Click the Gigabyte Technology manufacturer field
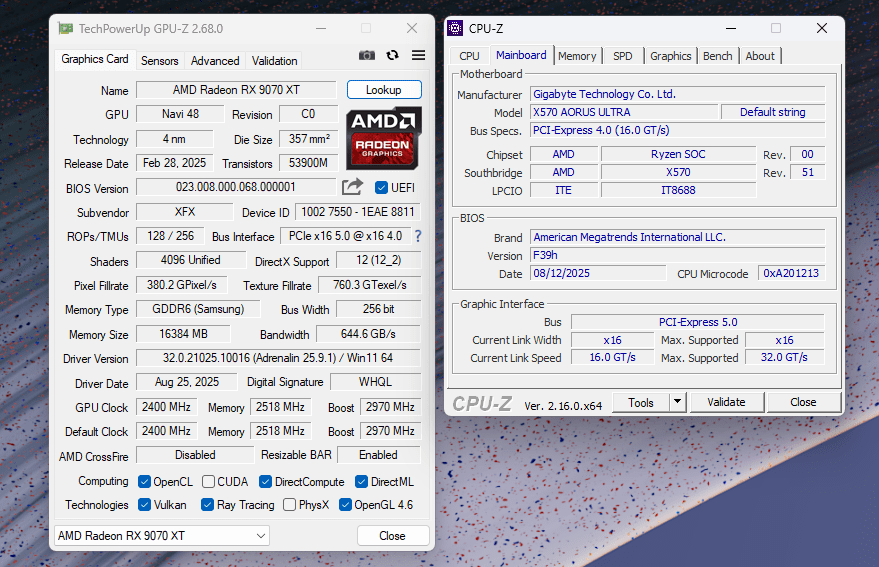879x567 pixels. coord(678,94)
